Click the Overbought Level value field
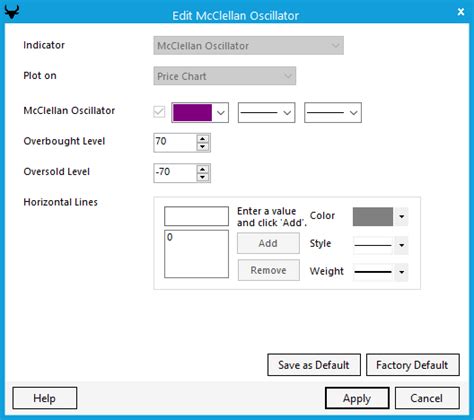Viewport: 474px width, 420px height. click(x=175, y=143)
